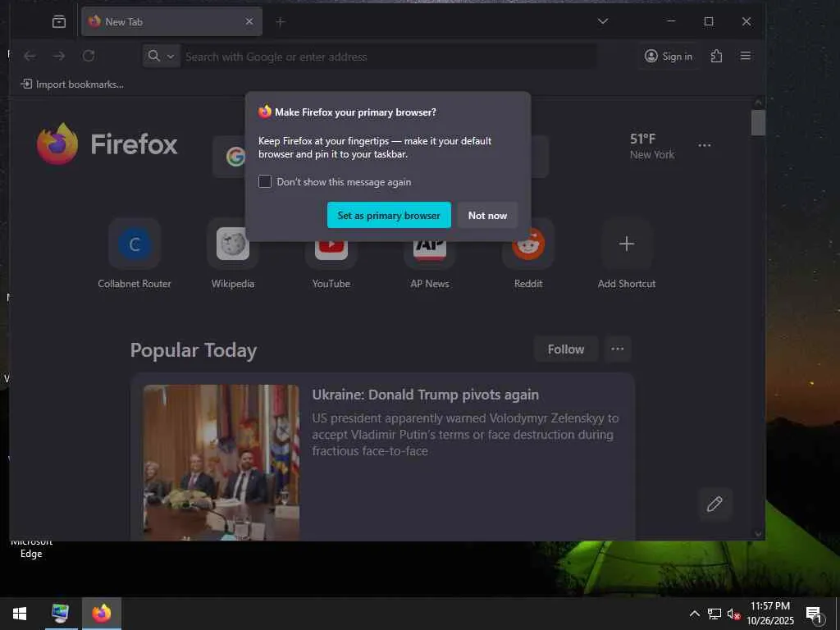
Task: Open the search engine selector dropdown
Action: [x=162, y=56]
